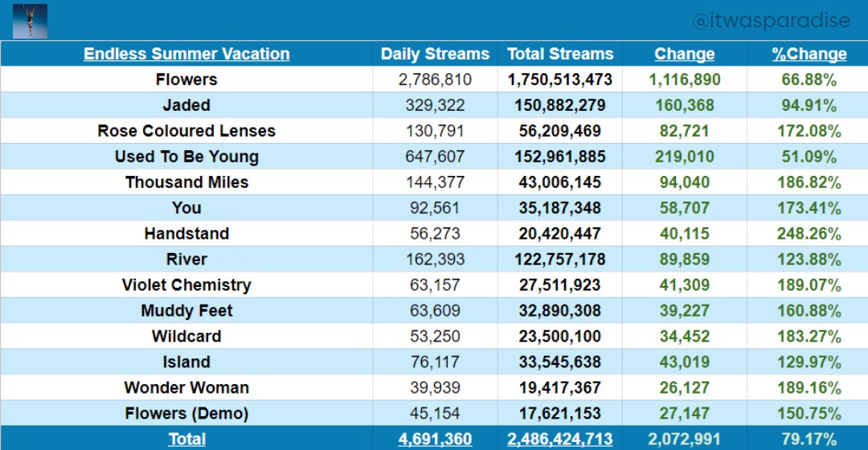Viewport: 868px width, 450px height.
Task: Click Violet Chemistry daily streams 63,157
Action: click(435, 285)
